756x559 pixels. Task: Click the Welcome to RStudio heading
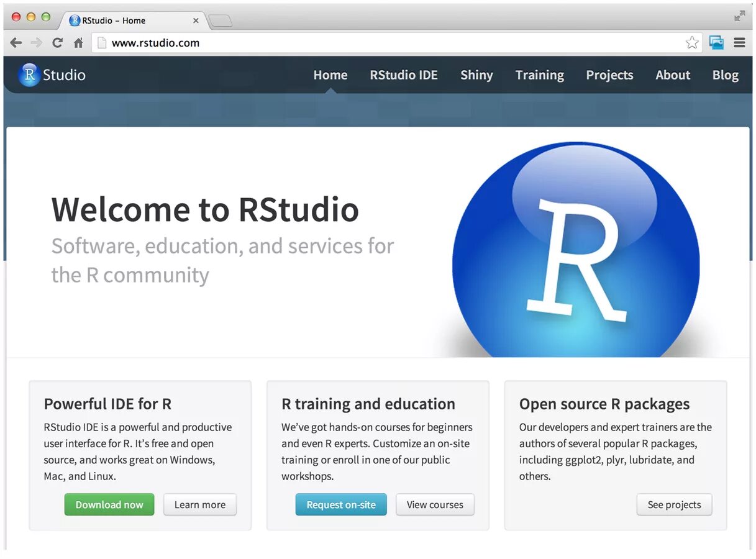(205, 209)
